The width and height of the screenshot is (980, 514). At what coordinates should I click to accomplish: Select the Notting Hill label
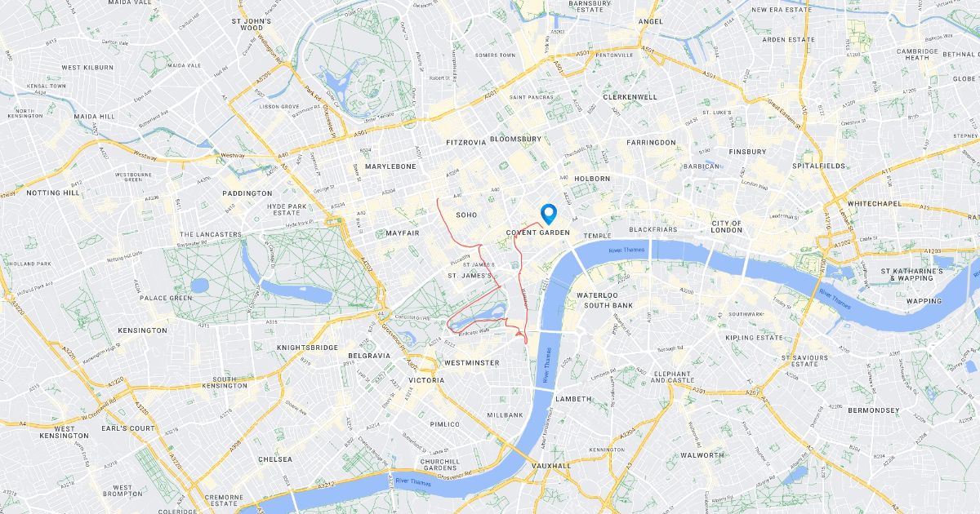click(54, 193)
